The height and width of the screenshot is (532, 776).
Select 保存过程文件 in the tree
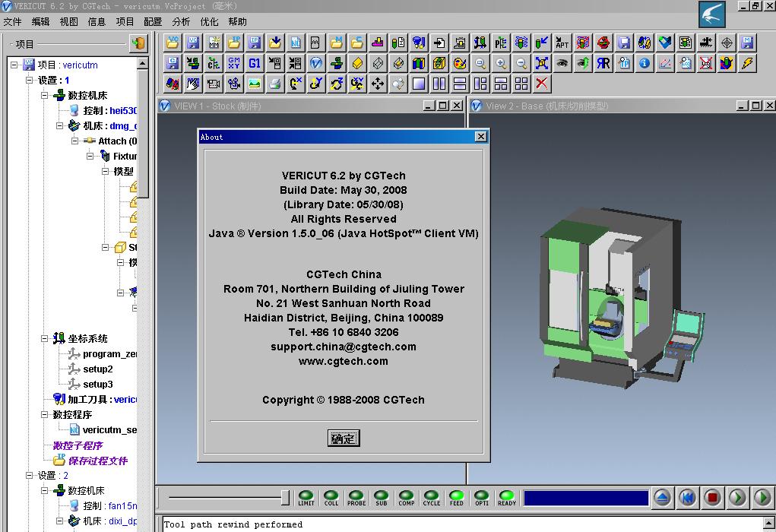[97, 461]
